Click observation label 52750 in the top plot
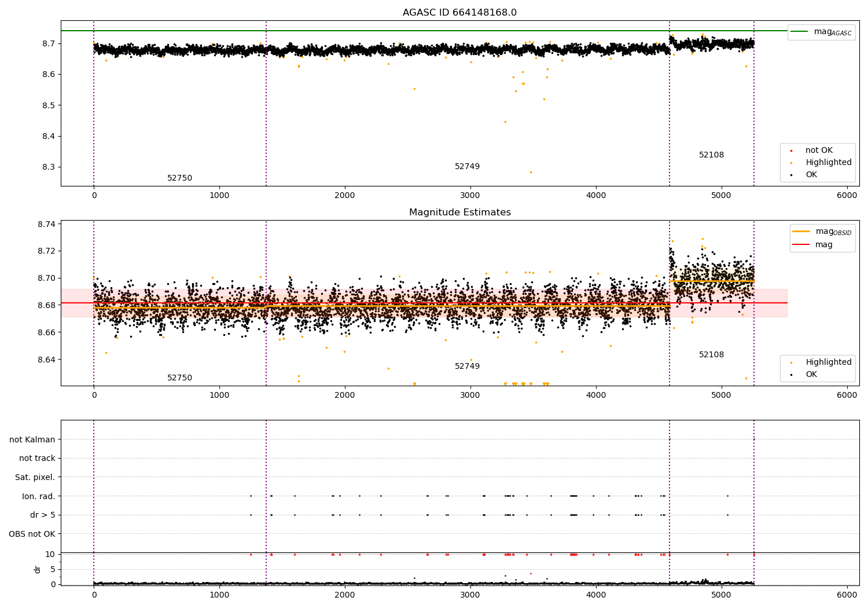Viewport: 868px width, 608px height. point(179,178)
